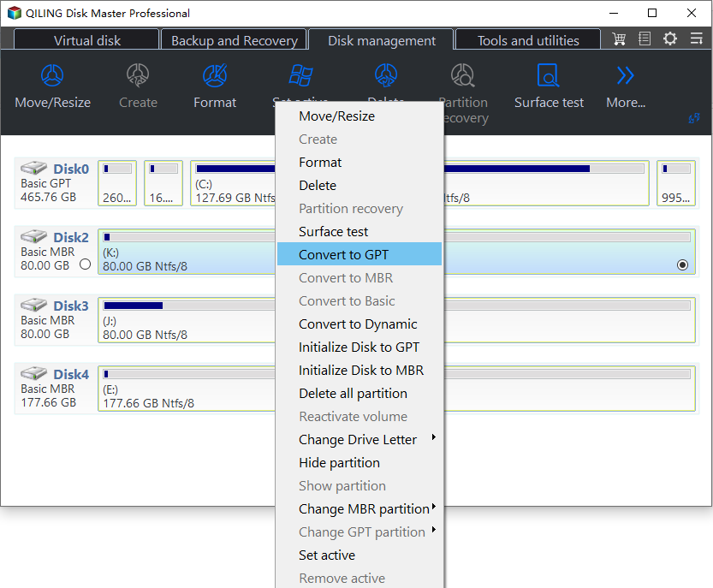713x588 pixels.
Task: Click the Disk0 drive icon
Action: 33,168
